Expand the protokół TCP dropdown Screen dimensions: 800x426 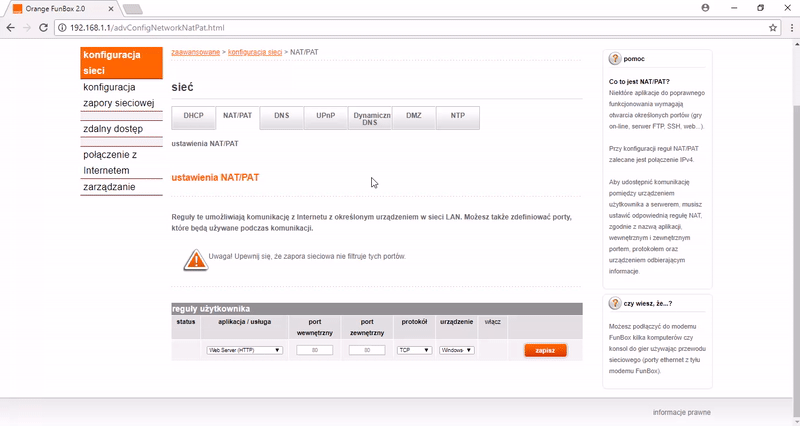[x=413, y=350]
